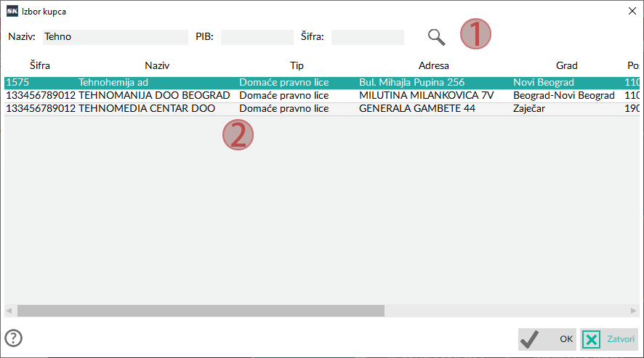Click the SK application icon in title bar
The width and height of the screenshot is (644, 358).
pyautogui.click(x=12, y=11)
